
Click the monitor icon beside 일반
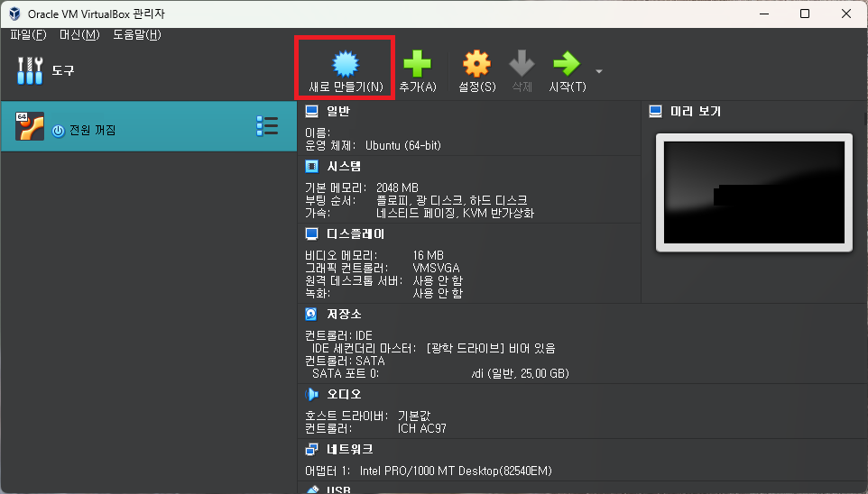pos(311,111)
